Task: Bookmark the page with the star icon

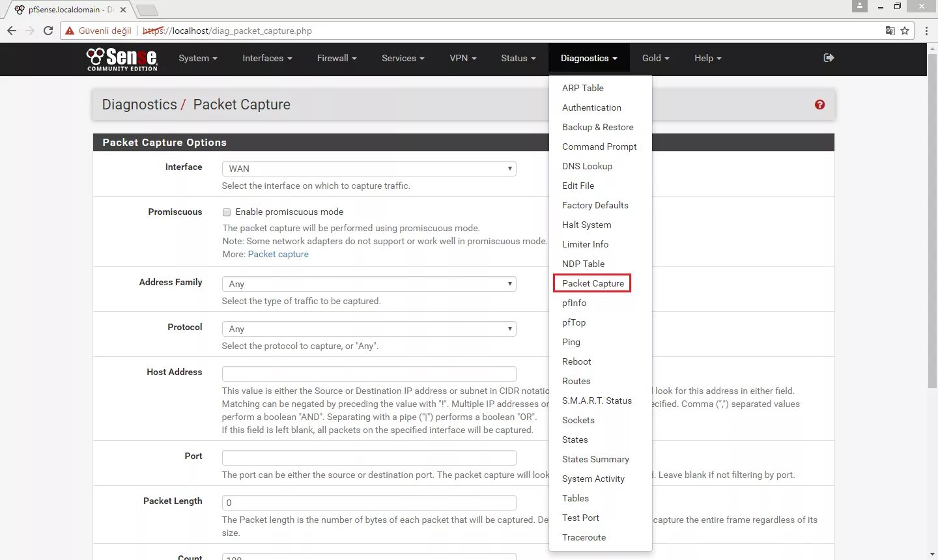Action: pyautogui.click(x=905, y=31)
